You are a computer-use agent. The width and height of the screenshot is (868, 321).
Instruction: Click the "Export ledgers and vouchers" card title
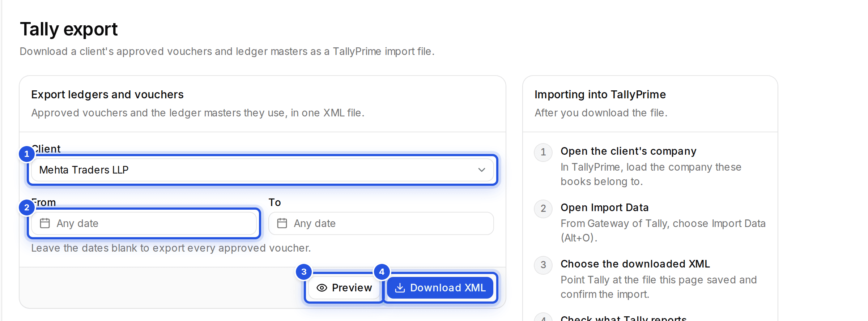click(x=107, y=95)
